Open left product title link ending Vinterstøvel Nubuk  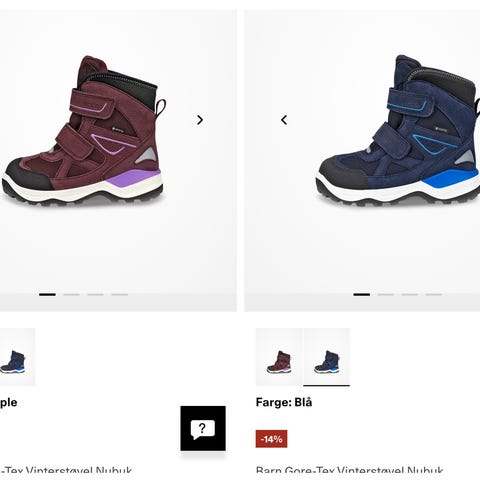(x=66, y=471)
